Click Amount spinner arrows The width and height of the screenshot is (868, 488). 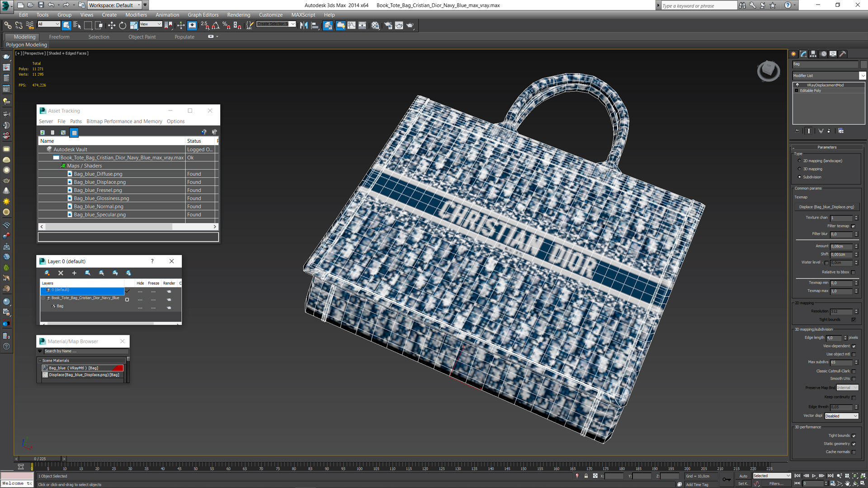[x=856, y=246]
